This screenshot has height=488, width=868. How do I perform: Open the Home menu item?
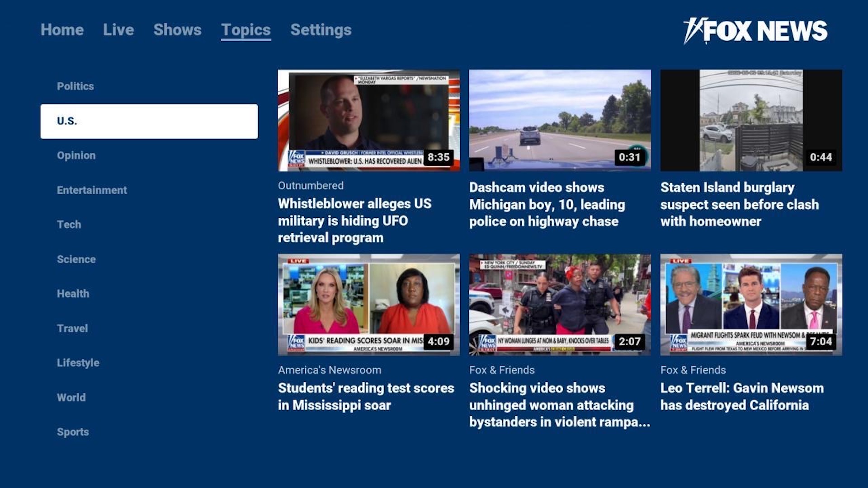pyautogui.click(x=62, y=29)
